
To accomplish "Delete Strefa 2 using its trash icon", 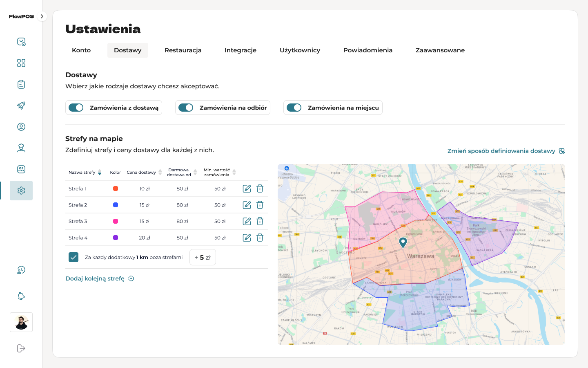I will [260, 205].
